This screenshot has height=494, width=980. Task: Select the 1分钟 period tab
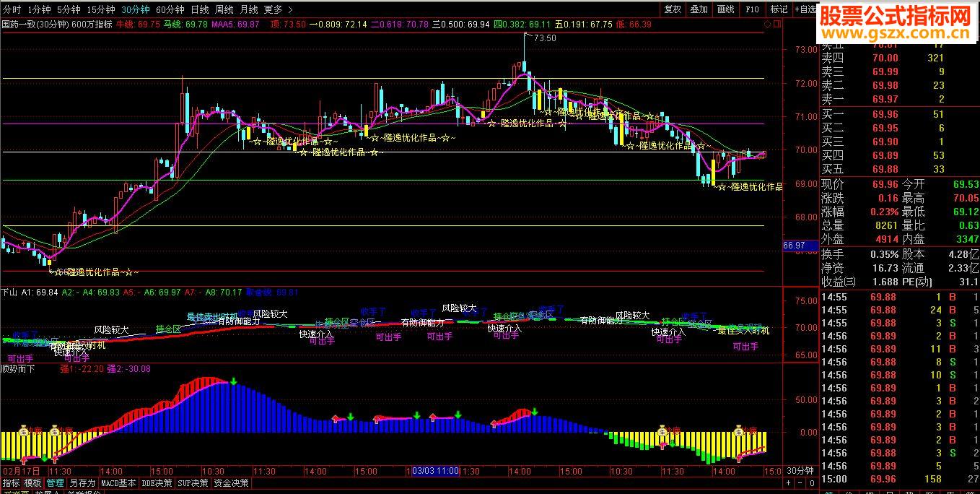(x=39, y=9)
